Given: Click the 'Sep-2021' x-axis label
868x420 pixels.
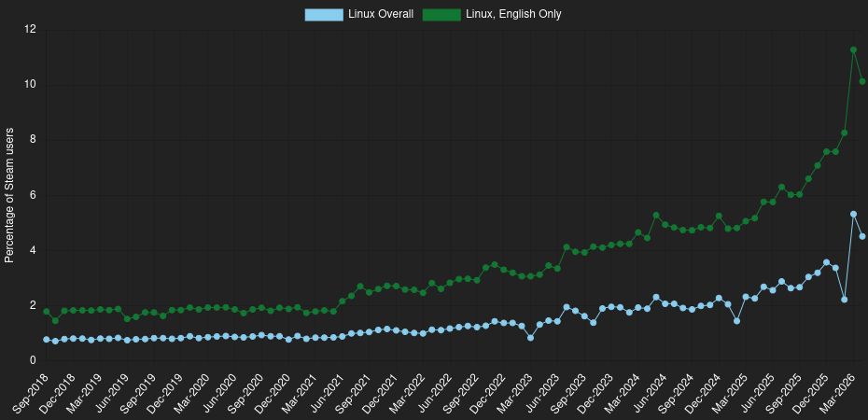Looking at the screenshot, I should (x=353, y=392).
